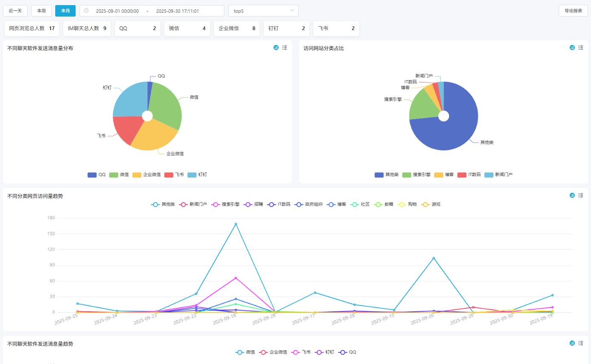Click the 本月 button
The height and width of the screenshot is (364, 591).
65,11
